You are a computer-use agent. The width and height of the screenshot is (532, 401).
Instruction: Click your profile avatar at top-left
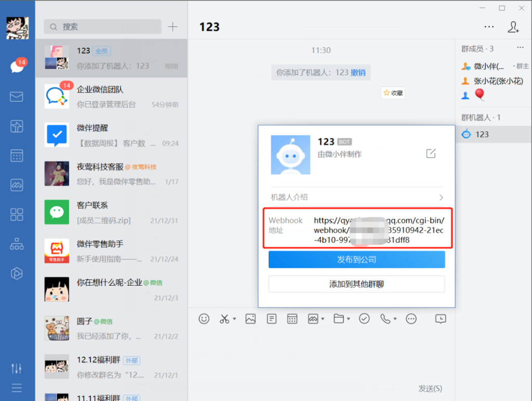point(18,28)
